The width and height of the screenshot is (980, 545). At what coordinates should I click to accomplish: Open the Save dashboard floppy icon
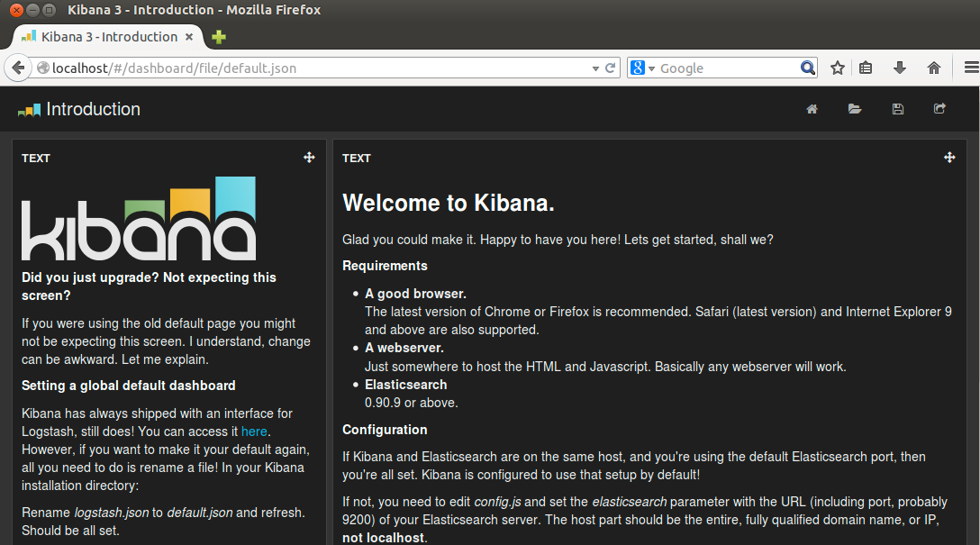click(897, 109)
